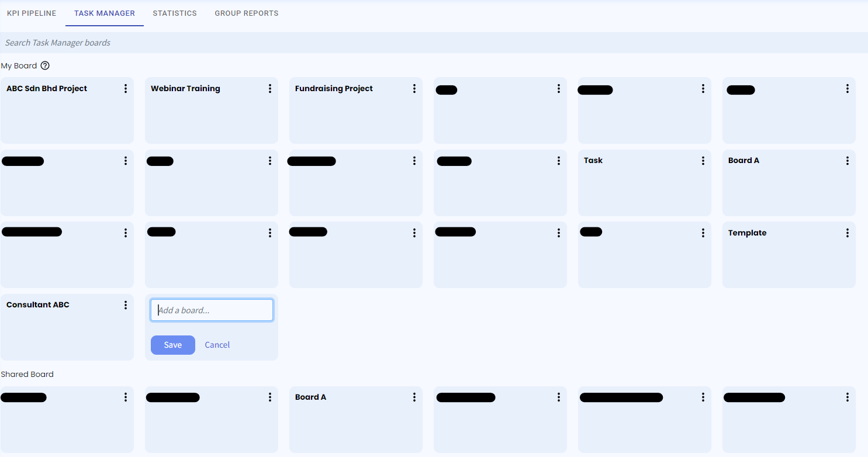Focus the Add a board input field
868x457 pixels.
click(212, 310)
